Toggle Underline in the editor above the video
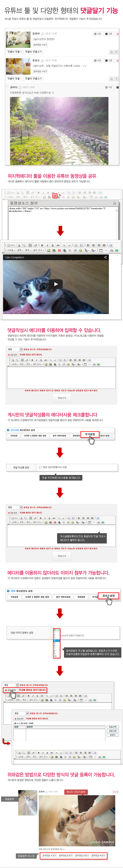 point(53,245)
